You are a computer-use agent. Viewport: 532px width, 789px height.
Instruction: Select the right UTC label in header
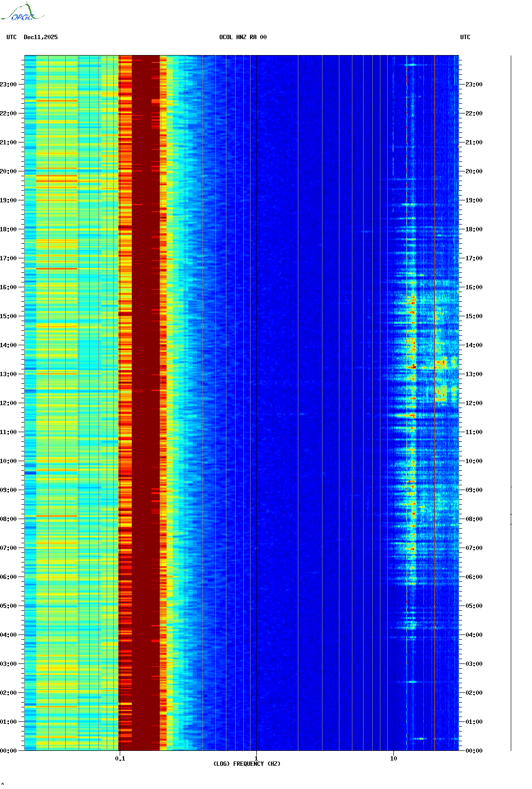[x=465, y=37]
